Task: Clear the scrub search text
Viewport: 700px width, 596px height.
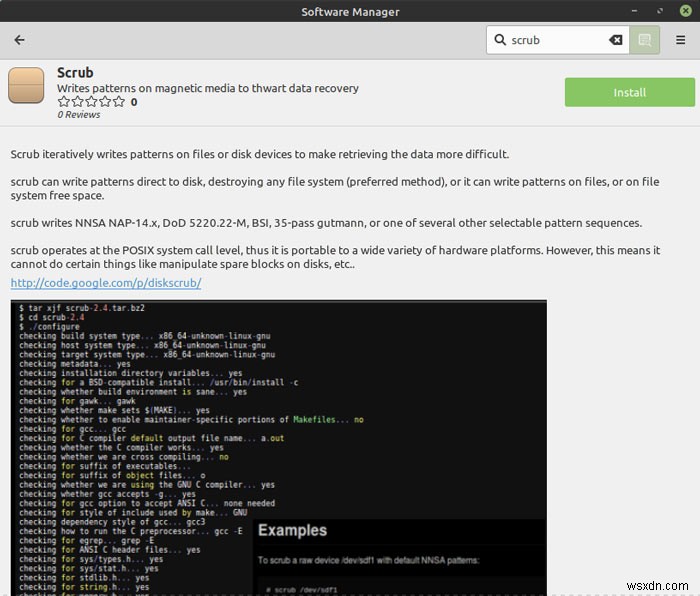Action: [x=616, y=40]
